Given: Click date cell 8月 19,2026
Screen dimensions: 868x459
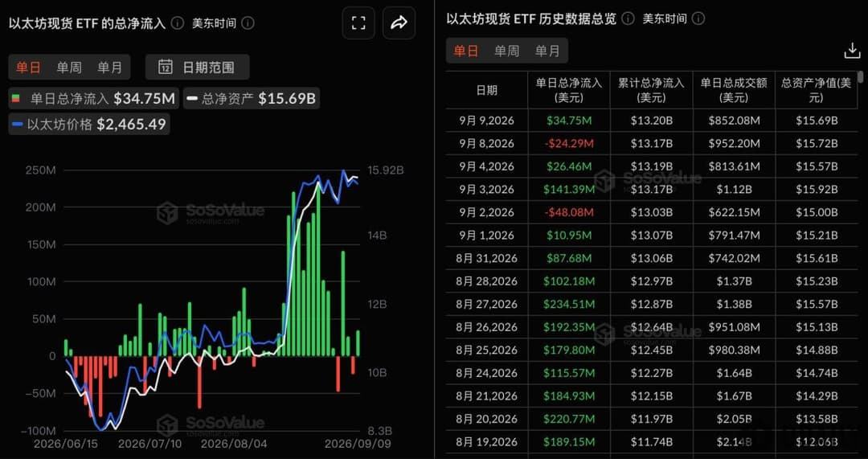Looking at the screenshot, I should (x=487, y=442).
